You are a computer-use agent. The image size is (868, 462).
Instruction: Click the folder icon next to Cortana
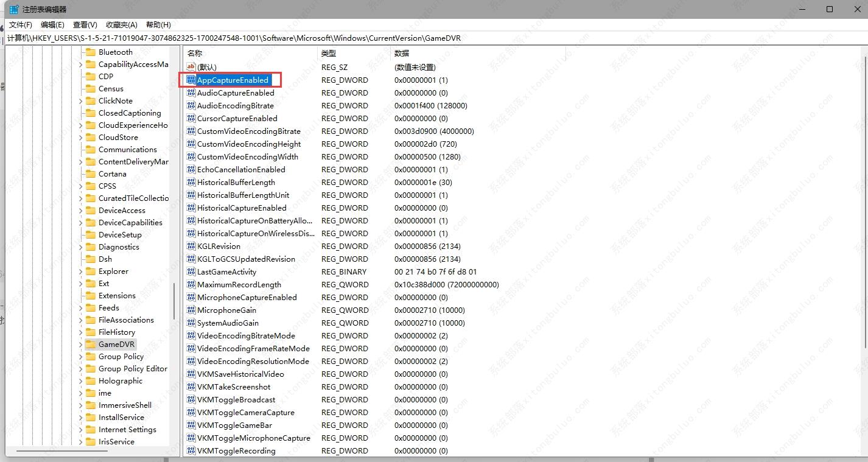click(91, 174)
